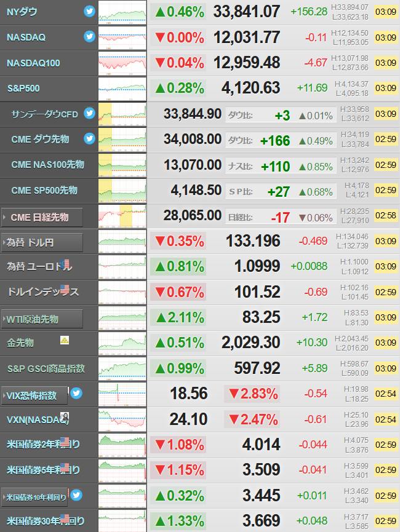Open the CME 日経先物 mini chart

click(122, 216)
